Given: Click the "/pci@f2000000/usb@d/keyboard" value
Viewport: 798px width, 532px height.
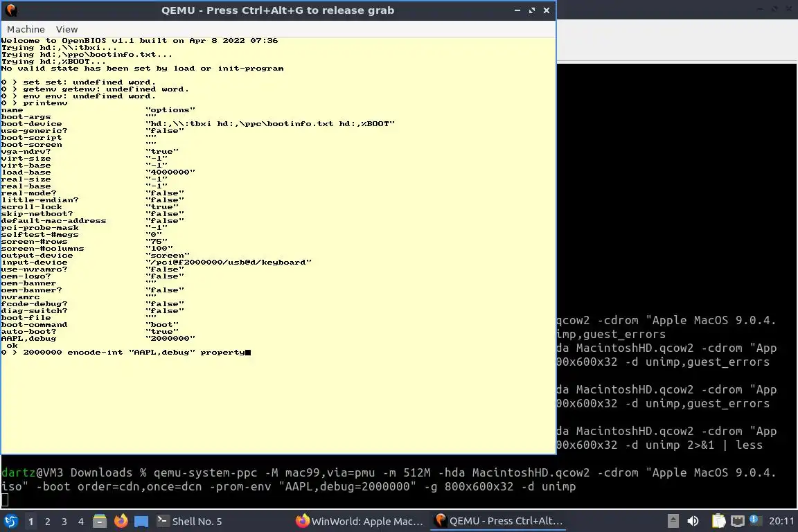Looking at the screenshot, I should pos(229,262).
